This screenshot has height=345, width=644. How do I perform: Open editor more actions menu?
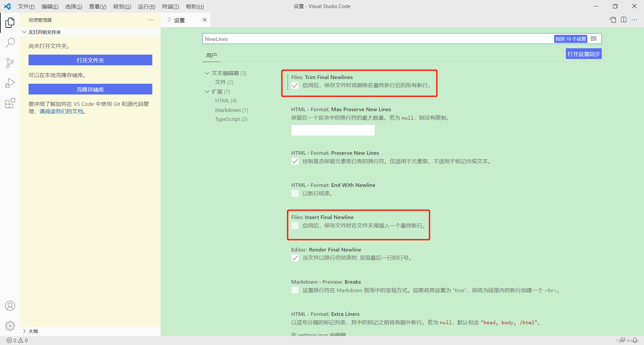click(x=634, y=20)
